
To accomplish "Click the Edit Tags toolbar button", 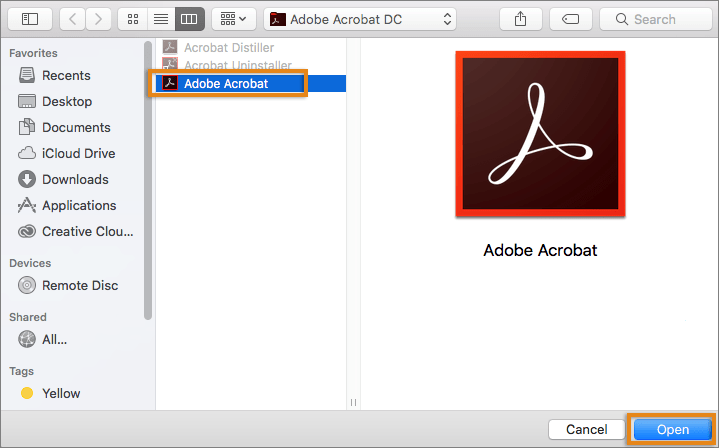I will pyautogui.click(x=570, y=19).
